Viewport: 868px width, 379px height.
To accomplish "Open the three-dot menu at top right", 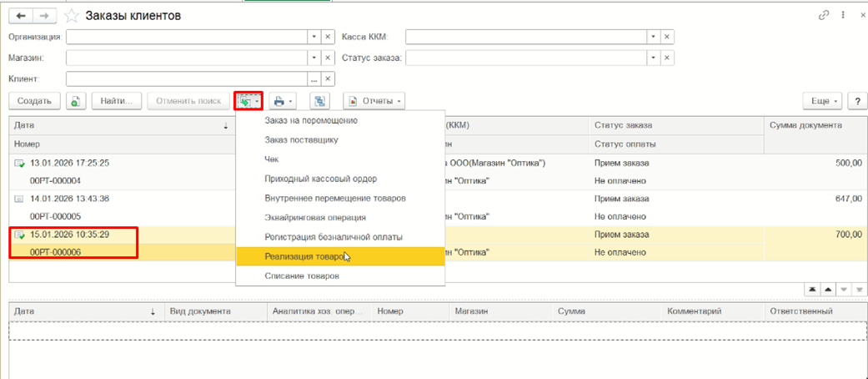I will (843, 15).
